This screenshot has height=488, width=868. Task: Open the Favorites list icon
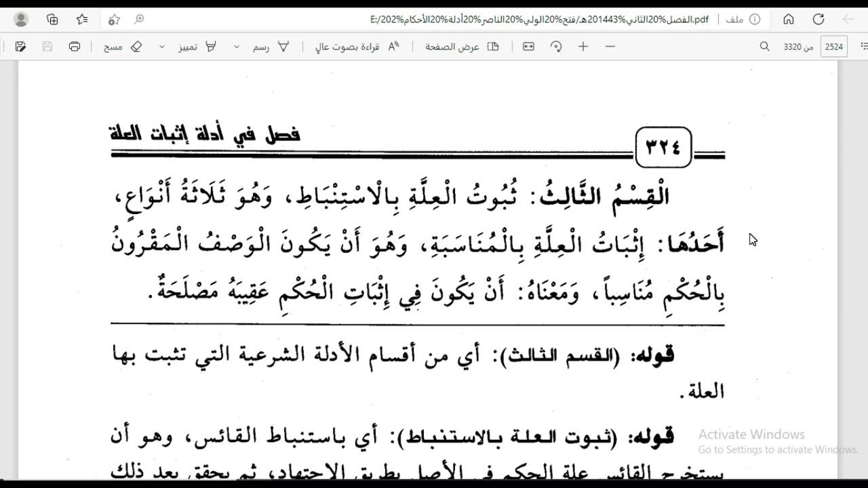point(82,20)
